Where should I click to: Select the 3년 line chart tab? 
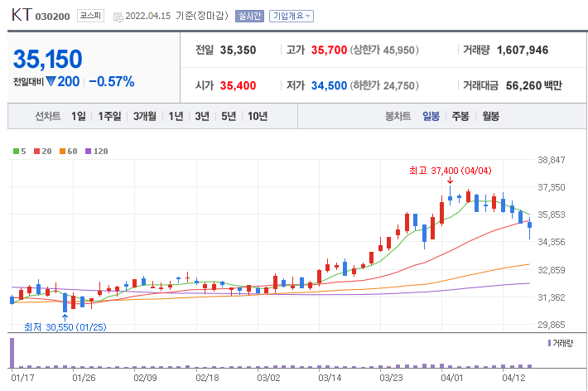coord(202,116)
